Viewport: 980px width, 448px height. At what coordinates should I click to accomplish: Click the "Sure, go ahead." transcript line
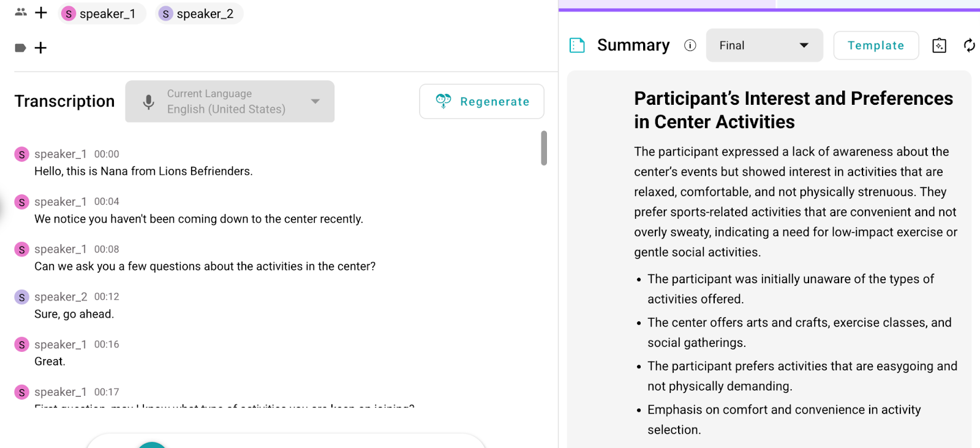74,314
